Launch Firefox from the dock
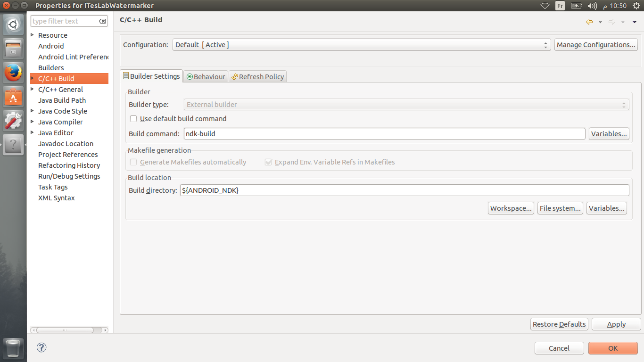This screenshot has width=644, height=362. coord(13,73)
